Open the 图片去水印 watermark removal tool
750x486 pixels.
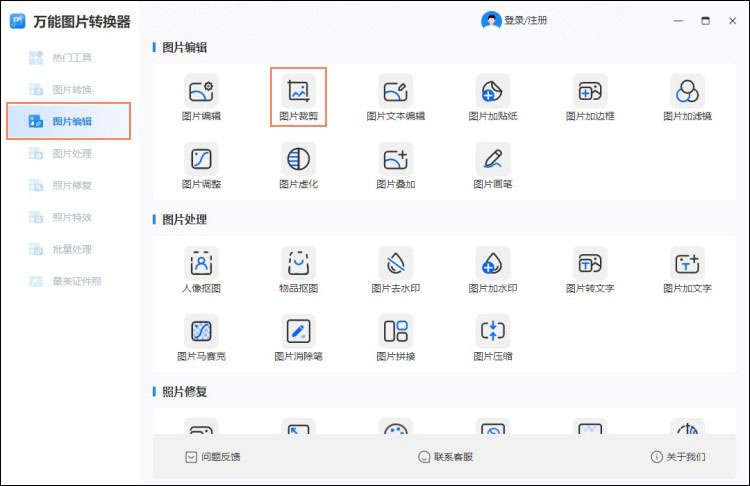(x=396, y=264)
